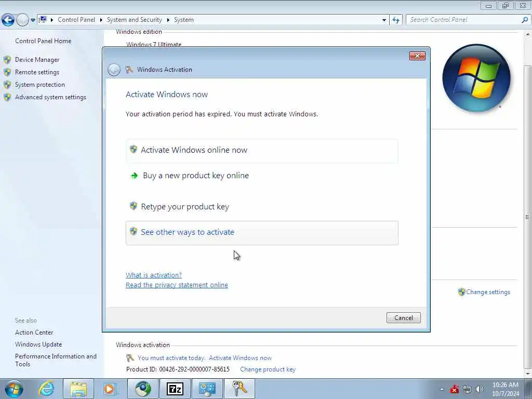Viewport: 532px width, 399px height.
Task: Click Change product key link
Action: 268,369
